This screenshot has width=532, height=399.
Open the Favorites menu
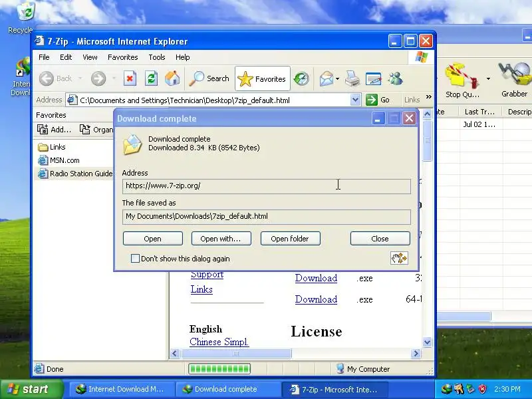click(123, 57)
